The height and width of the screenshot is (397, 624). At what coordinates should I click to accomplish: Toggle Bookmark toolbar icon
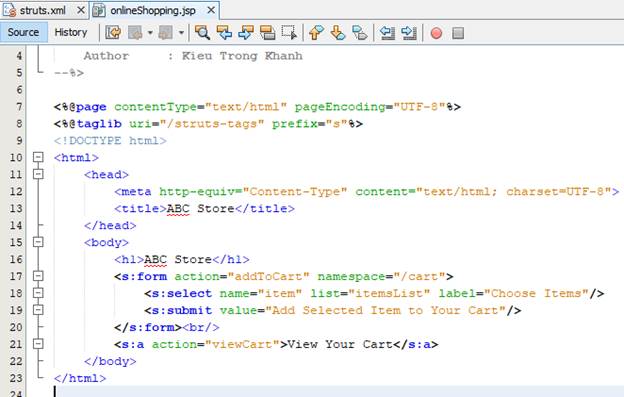point(360,33)
